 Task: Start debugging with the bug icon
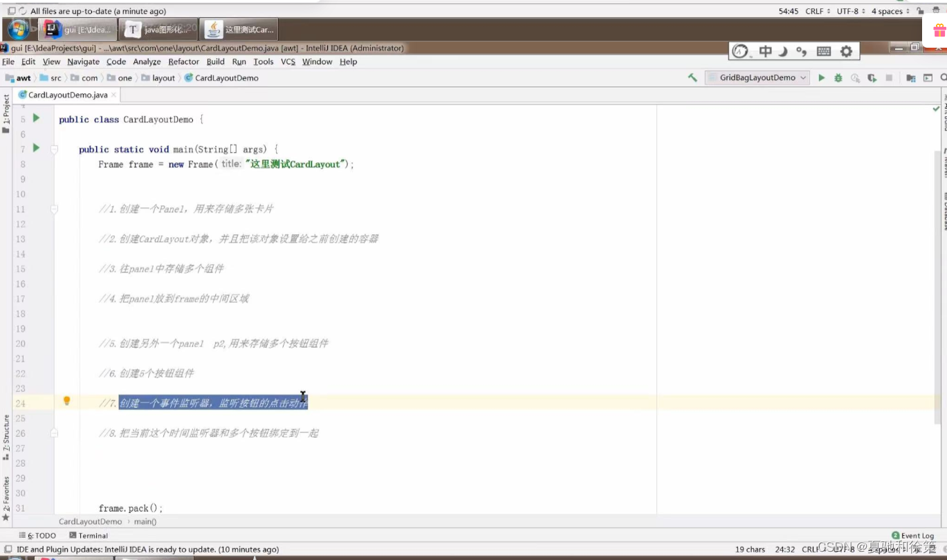pyautogui.click(x=838, y=77)
